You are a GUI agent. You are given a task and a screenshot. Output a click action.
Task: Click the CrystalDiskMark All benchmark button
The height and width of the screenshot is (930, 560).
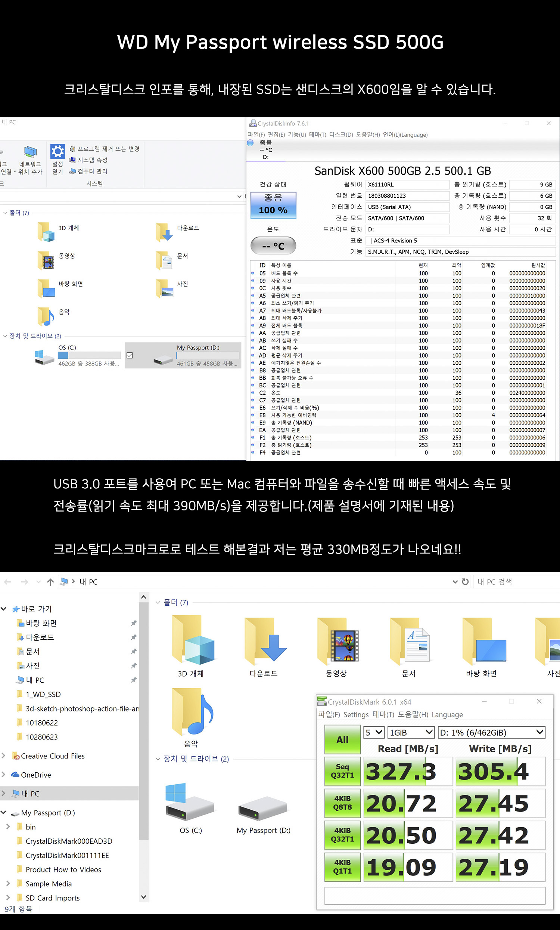pos(342,739)
